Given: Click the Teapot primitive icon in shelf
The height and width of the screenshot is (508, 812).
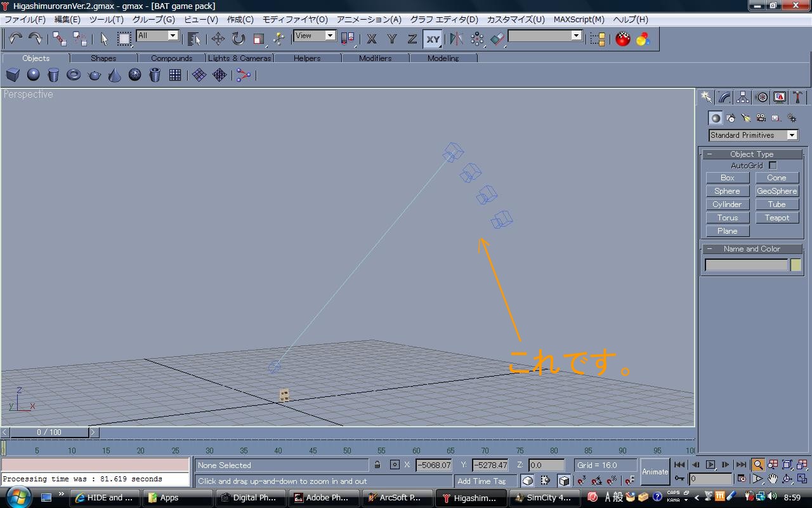Looking at the screenshot, I should coord(94,75).
